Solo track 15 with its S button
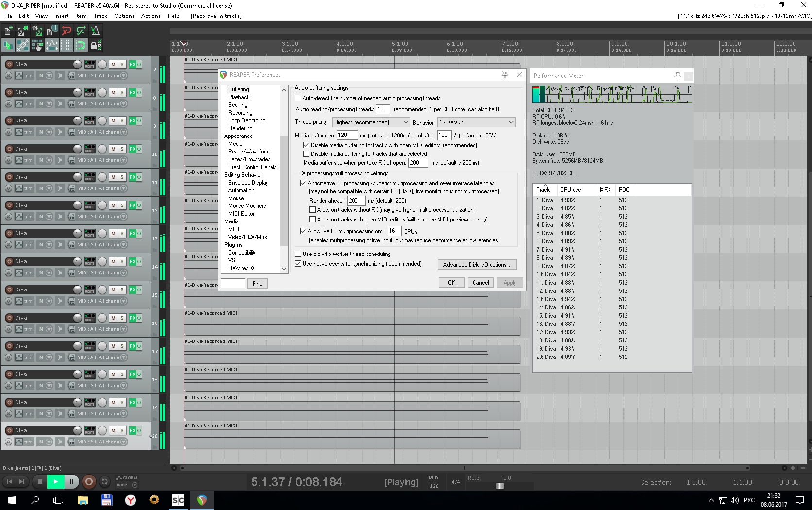 (122, 289)
